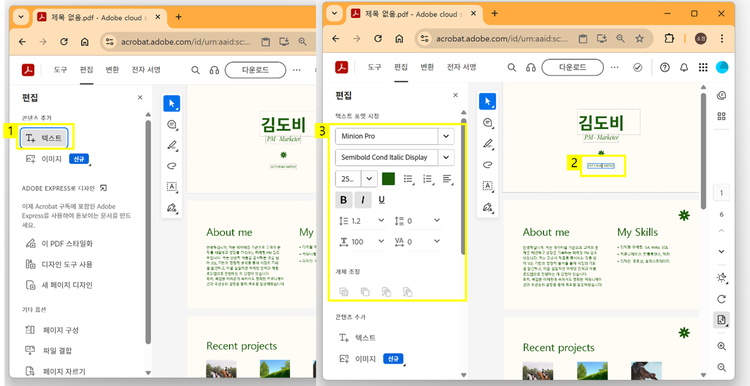Image resolution: width=750 pixels, height=386 pixels.
Task: Select arrow tool in right window toolbar
Action: point(487,101)
